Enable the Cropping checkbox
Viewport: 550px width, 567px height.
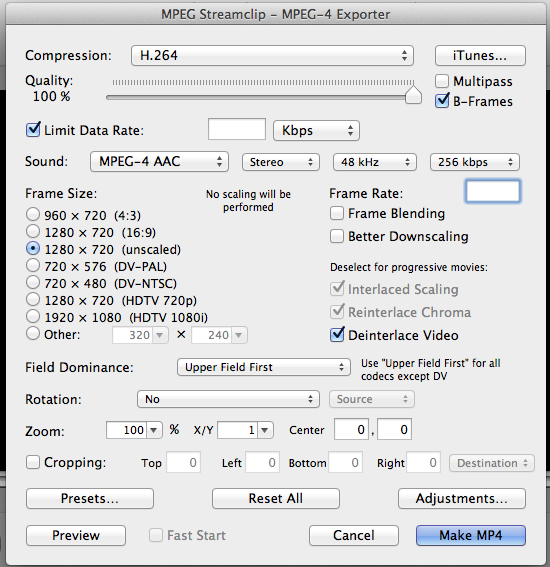[x=33, y=462]
